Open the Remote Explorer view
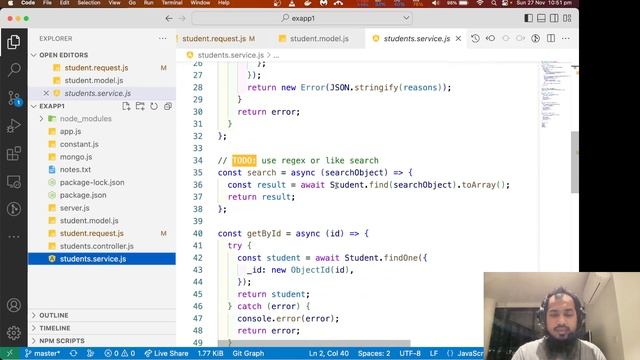The height and width of the screenshot is (360, 640). tap(13, 182)
